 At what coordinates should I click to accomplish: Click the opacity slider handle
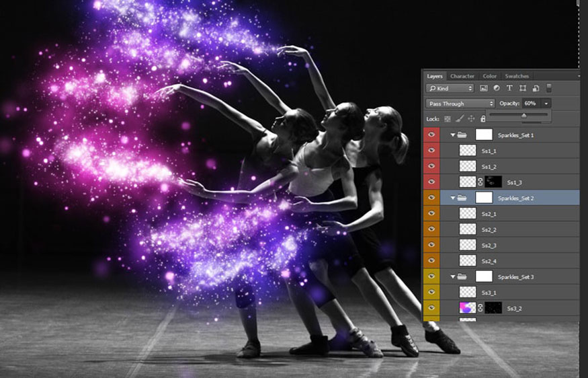tap(524, 116)
